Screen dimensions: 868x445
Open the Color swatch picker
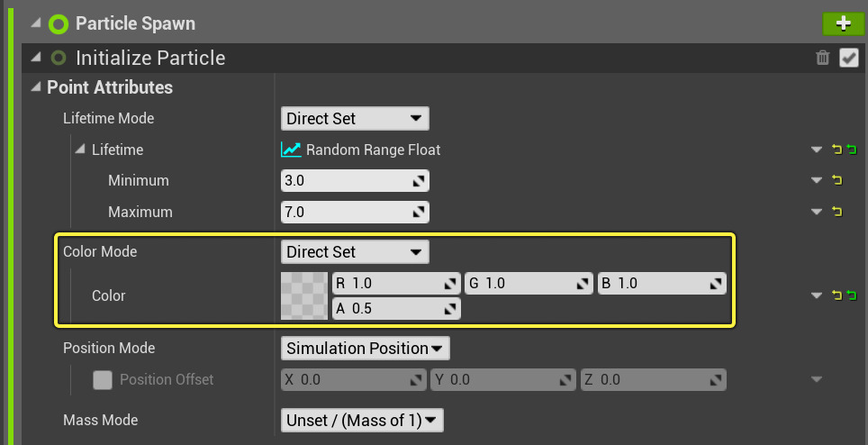coord(304,295)
